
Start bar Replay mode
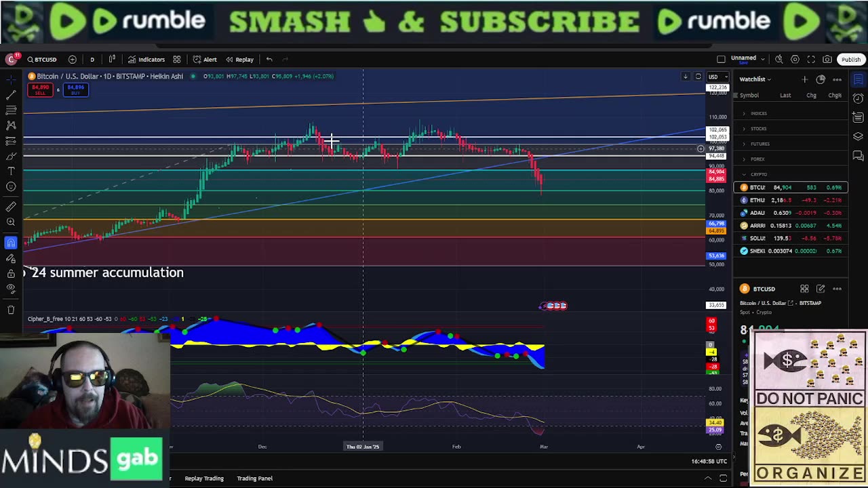tap(239, 60)
